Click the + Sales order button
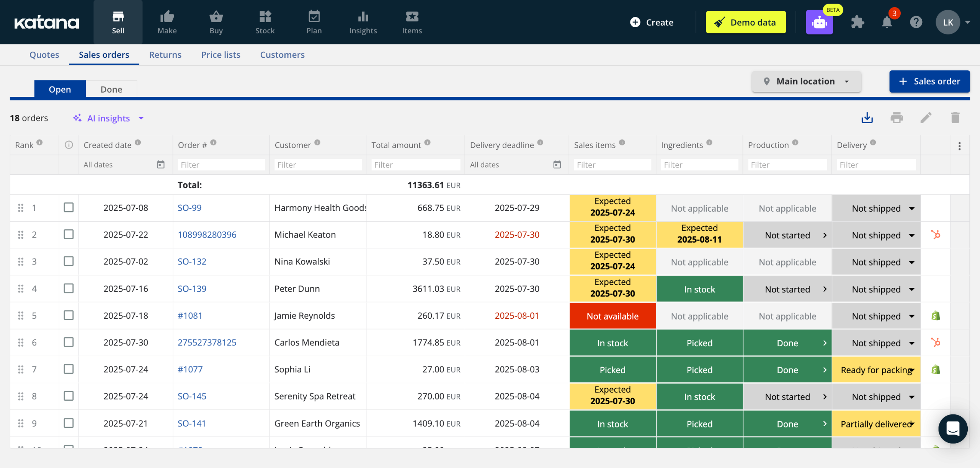Viewport: 980px width, 468px height. tap(929, 82)
